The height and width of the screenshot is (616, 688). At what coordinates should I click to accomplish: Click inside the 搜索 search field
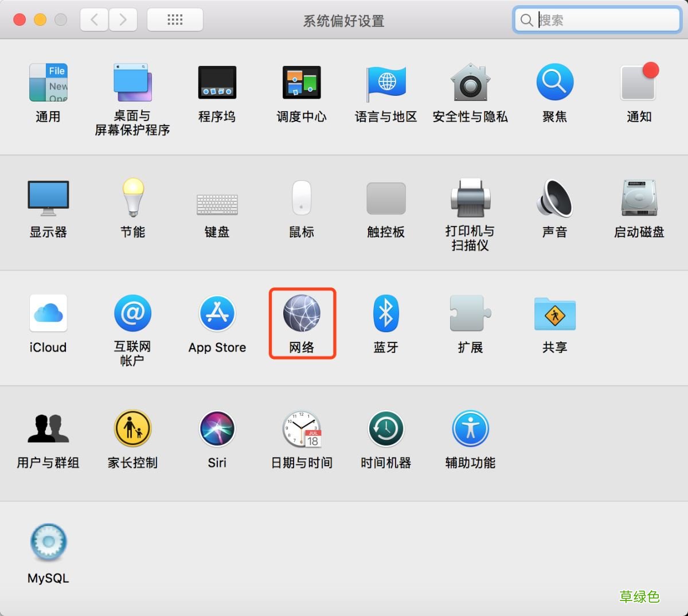(x=596, y=20)
